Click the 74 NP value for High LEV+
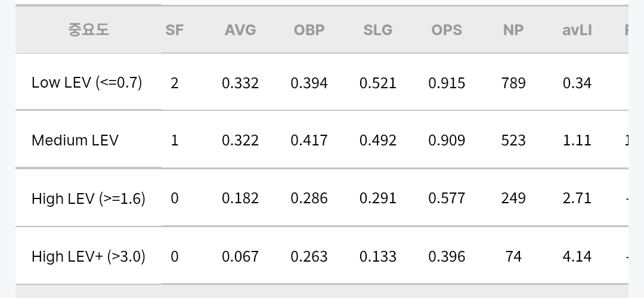644x298 pixels. (x=513, y=256)
